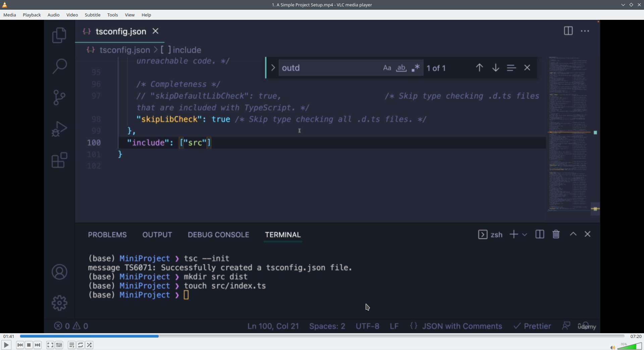Open the editor More Actions ellipsis
This screenshot has height=350, width=644.
click(585, 31)
